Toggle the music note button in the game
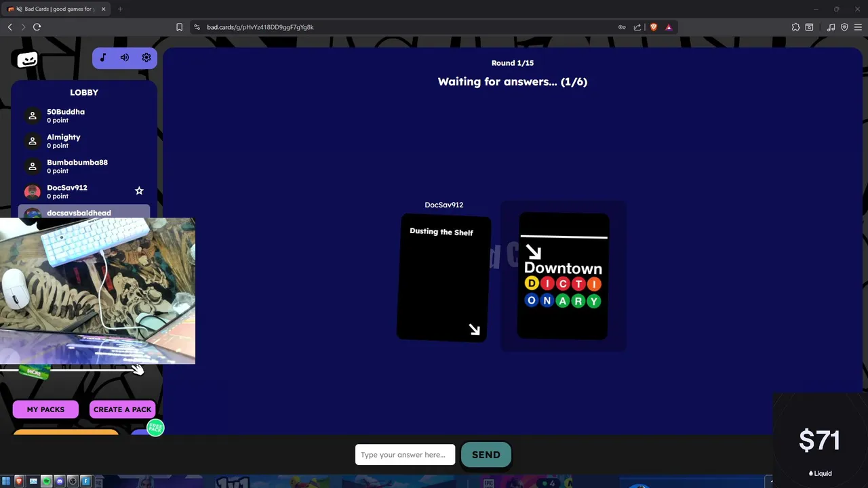The width and height of the screenshot is (868, 488). click(103, 58)
